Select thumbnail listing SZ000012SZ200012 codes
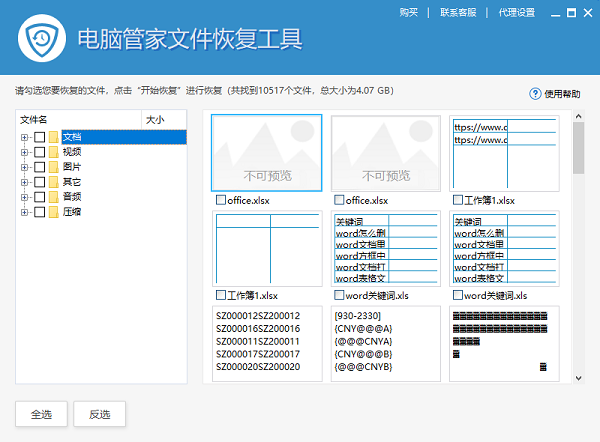The image size is (600, 442). pyautogui.click(x=267, y=343)
